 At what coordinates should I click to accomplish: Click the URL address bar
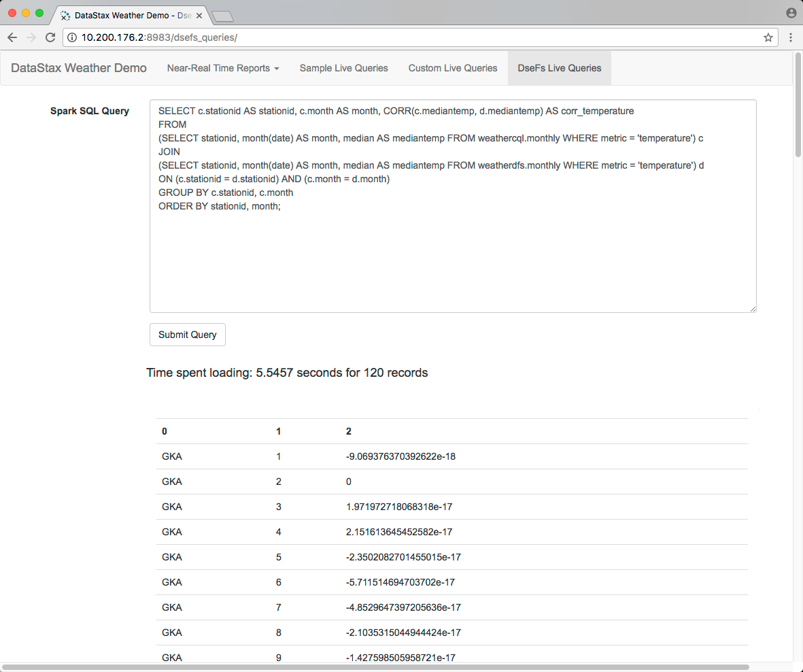(408, 37)
